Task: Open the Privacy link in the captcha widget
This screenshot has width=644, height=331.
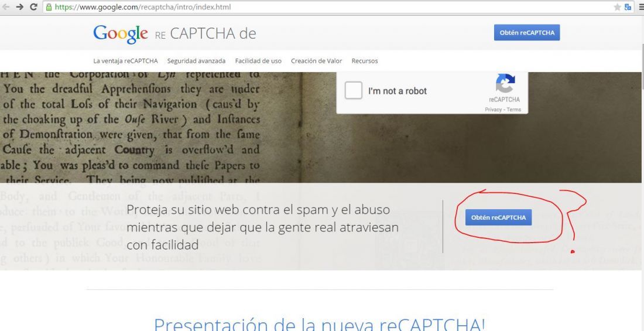Action: coord(493,110)
